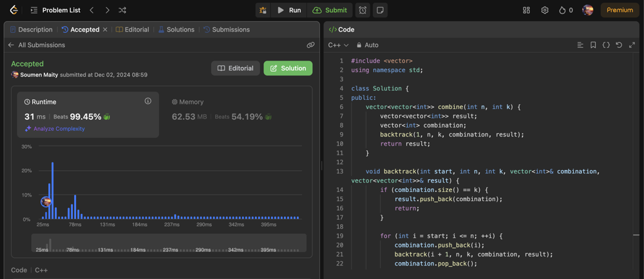Open the notes sticky icon
This screenshot has width=644, height=279.
380,10
